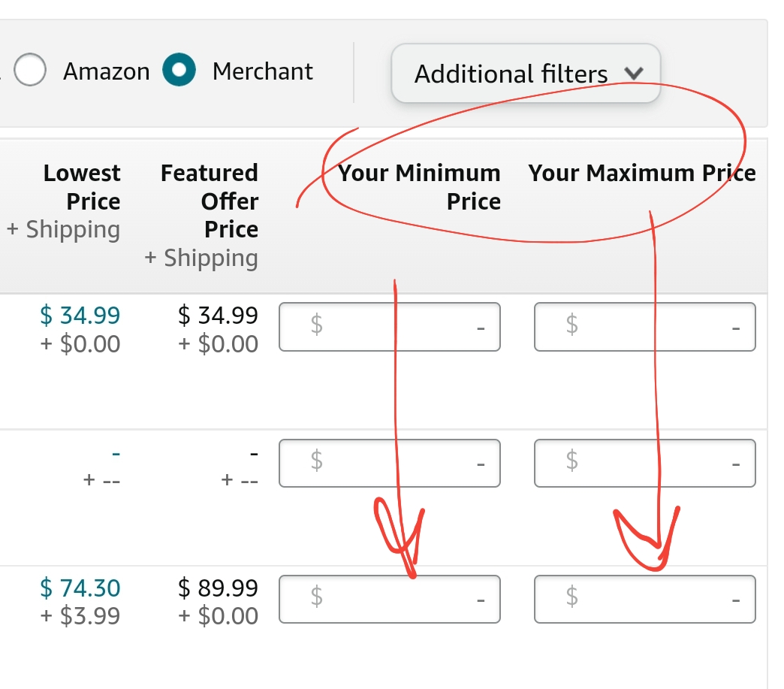Open the Additional filters dropdown
784x689 pixels.
(x=526, y=73)
